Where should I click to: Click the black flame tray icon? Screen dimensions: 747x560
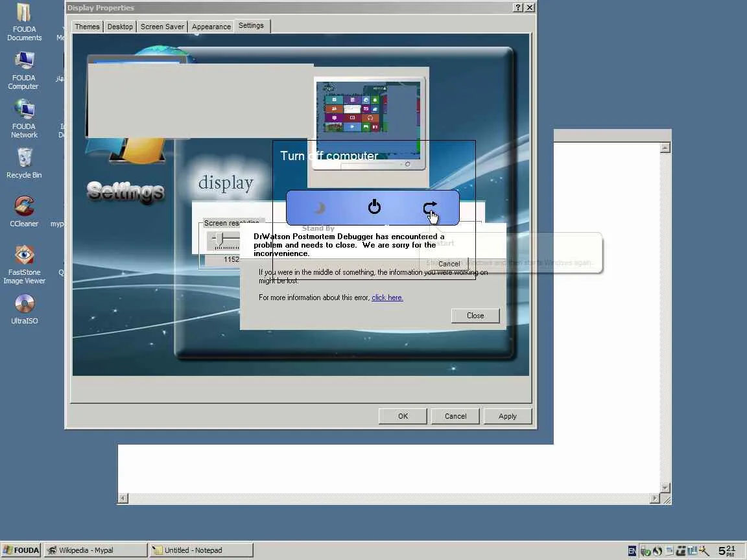pos(658,551)
